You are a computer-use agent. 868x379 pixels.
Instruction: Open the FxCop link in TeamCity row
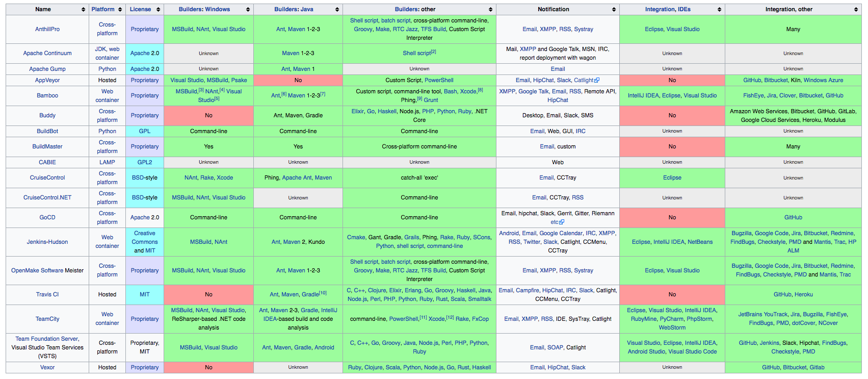(x=481, y=319)
